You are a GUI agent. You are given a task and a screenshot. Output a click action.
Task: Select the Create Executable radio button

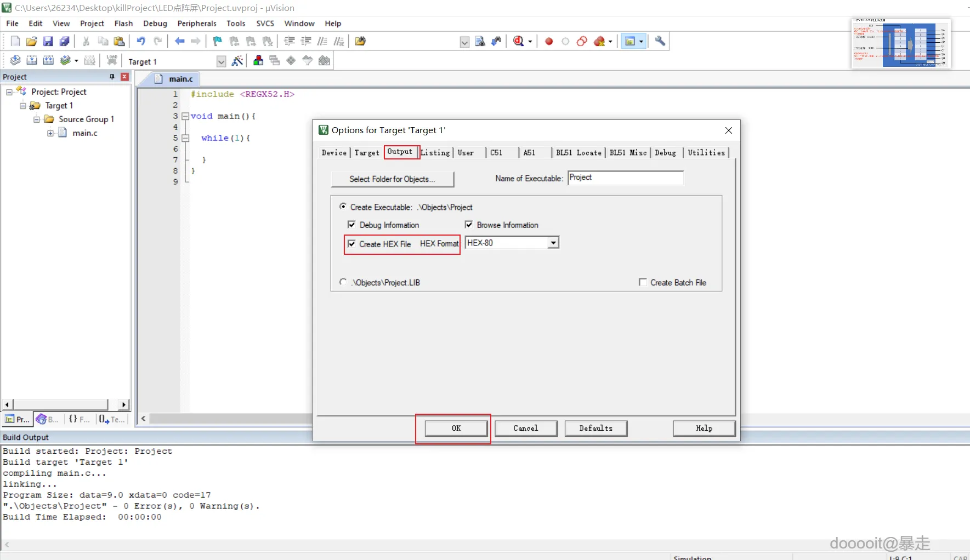(x=343, y=207)
